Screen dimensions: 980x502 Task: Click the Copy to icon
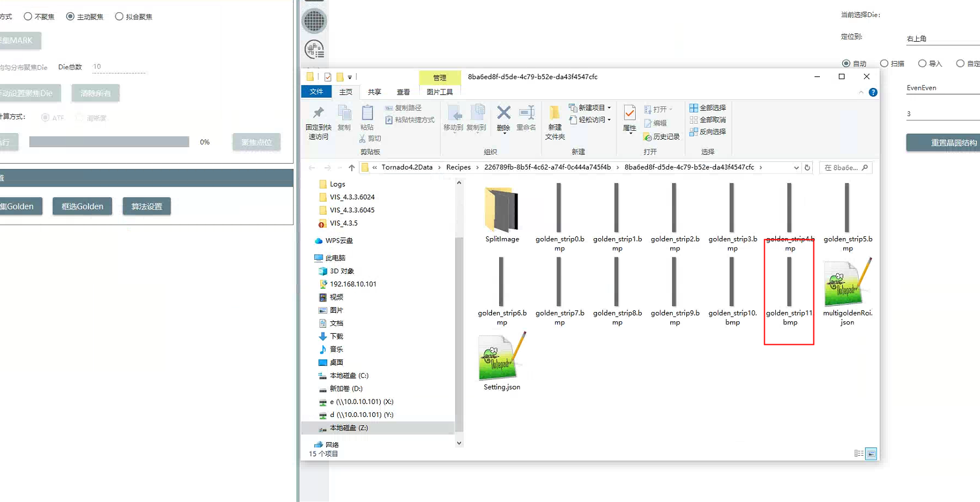(477, 113)
